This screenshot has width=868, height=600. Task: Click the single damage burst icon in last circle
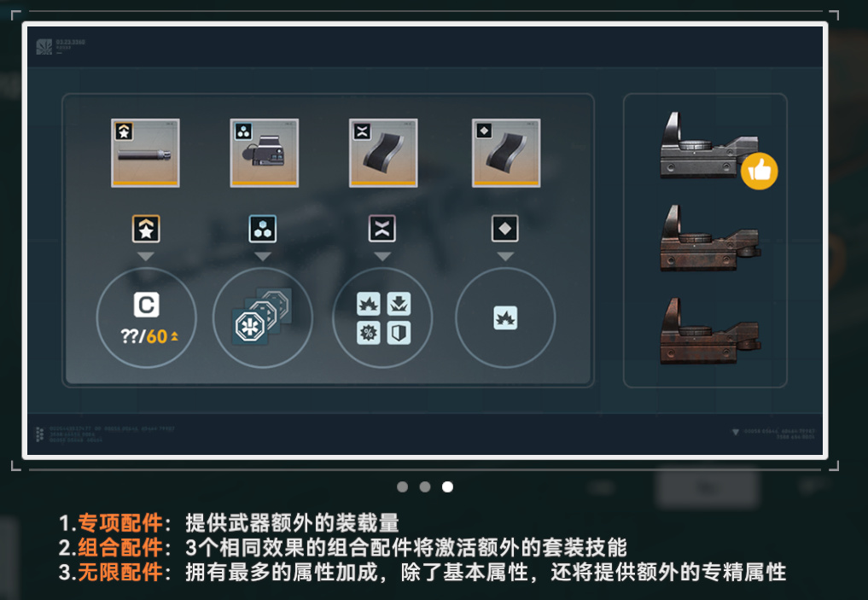(x=505, y=317)
